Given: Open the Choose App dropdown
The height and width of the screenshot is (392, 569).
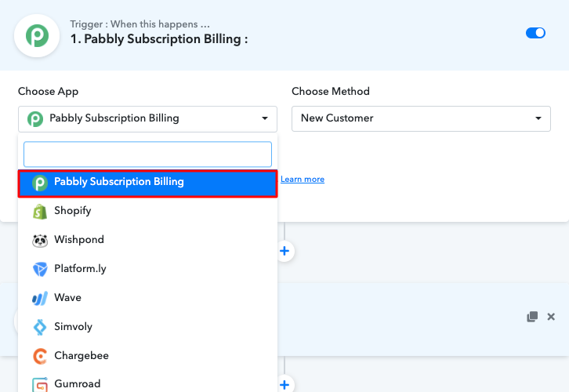Looking at the screenshot, I should coord(147,118).
